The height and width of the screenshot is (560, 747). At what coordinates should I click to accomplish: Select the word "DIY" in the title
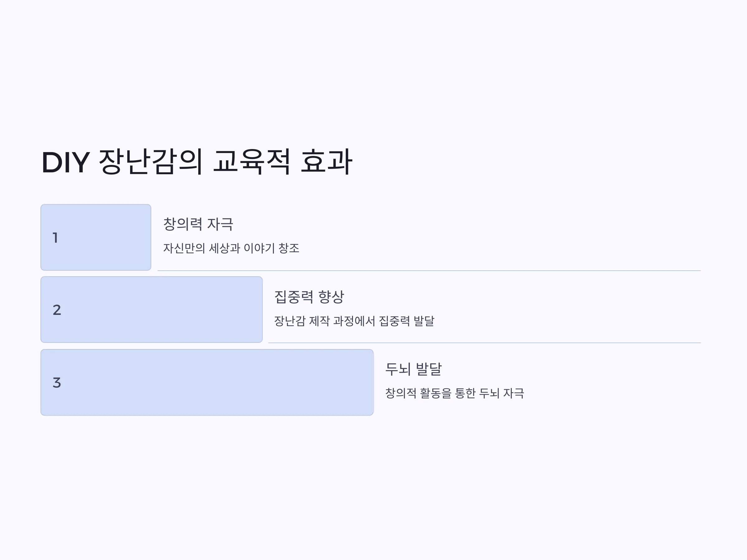point(66,163)
